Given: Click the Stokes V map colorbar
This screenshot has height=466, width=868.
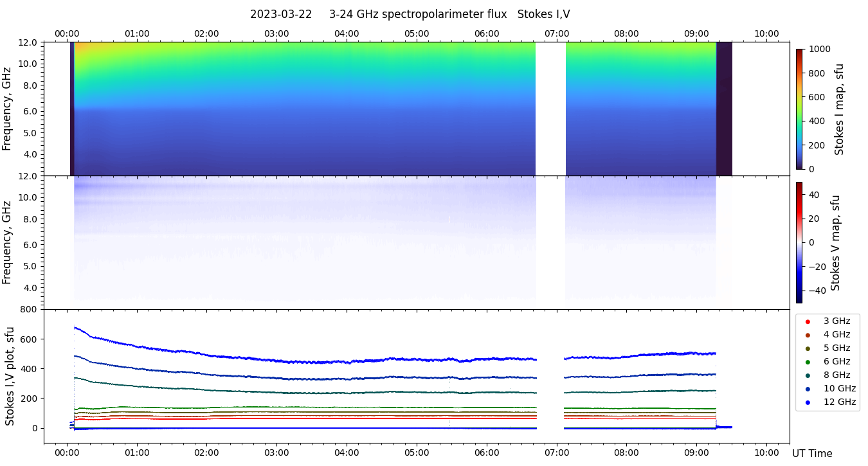Looking at the screenshot, I should click(799, 242).
